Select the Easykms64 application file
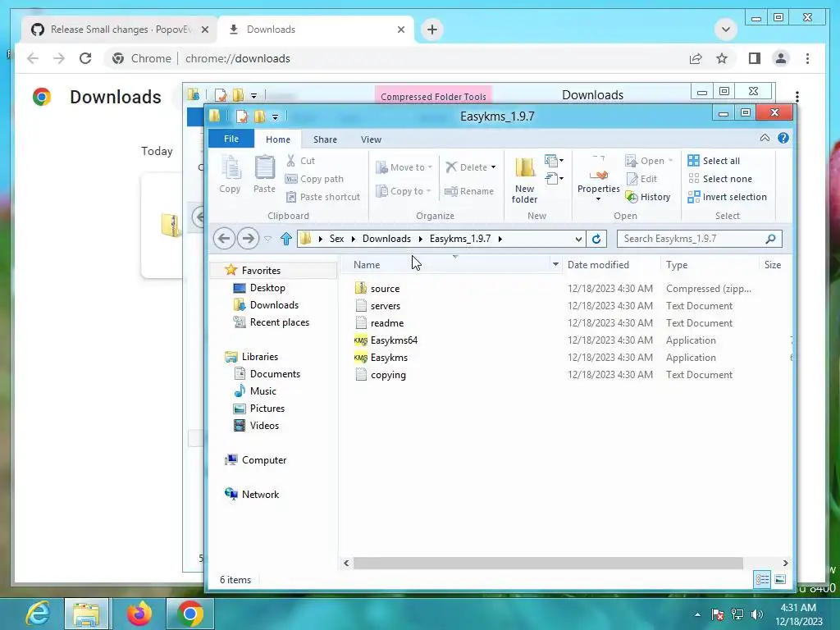840x630 pixels. pos(394,340)
